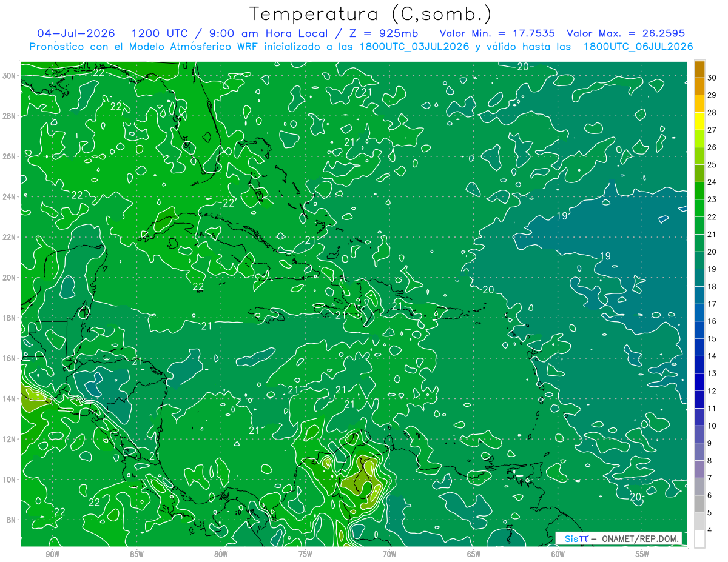Click the 75W longitude axis label
The width and height of the screenshot is (728, 562).
305,554
